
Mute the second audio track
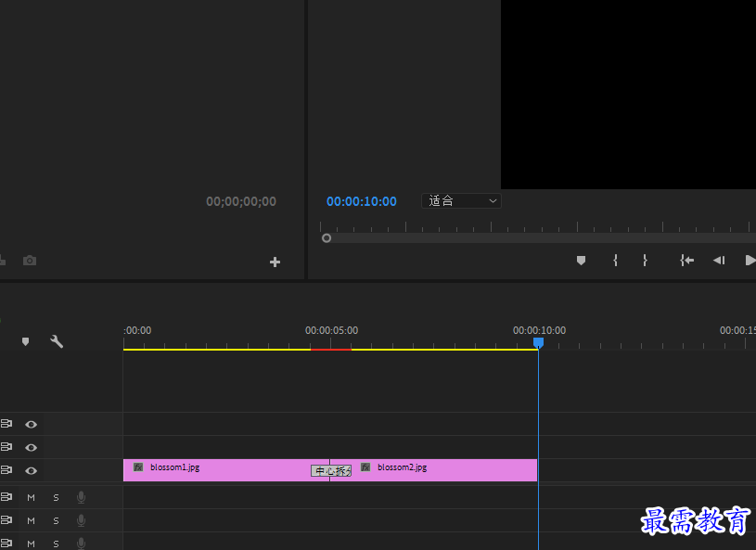pos(31,520)
